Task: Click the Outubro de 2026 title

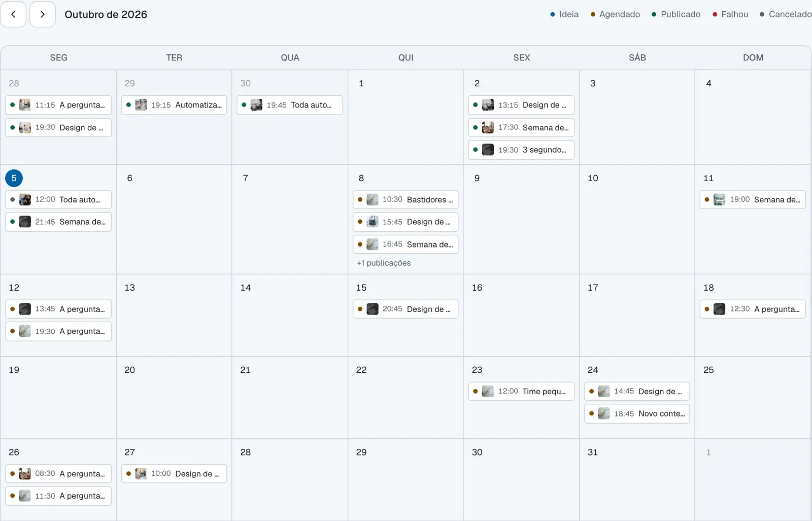Action: [106, 14]
